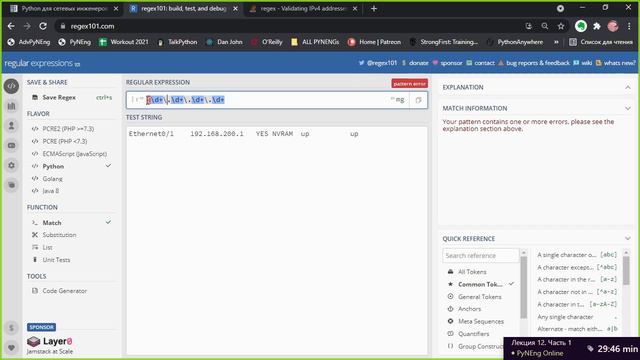
Task: Expand the bookmarks overflow chevron
Action: (x=556, y=42)
